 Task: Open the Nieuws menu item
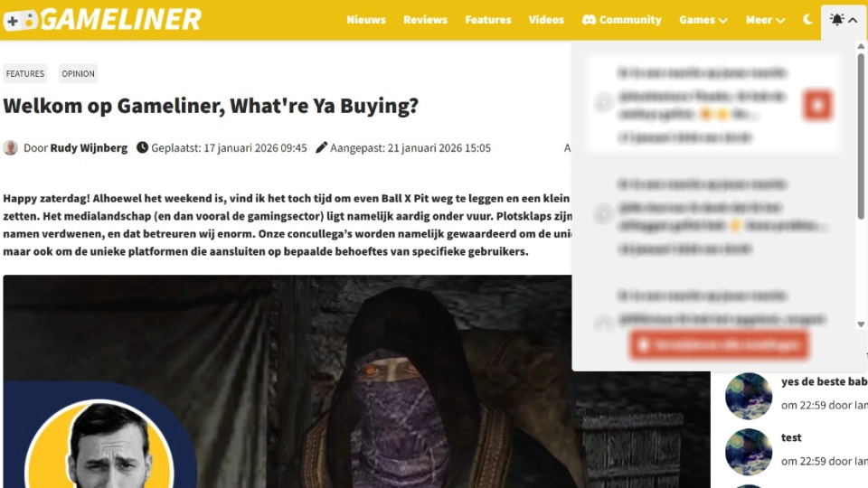click(x=366, y=20)
